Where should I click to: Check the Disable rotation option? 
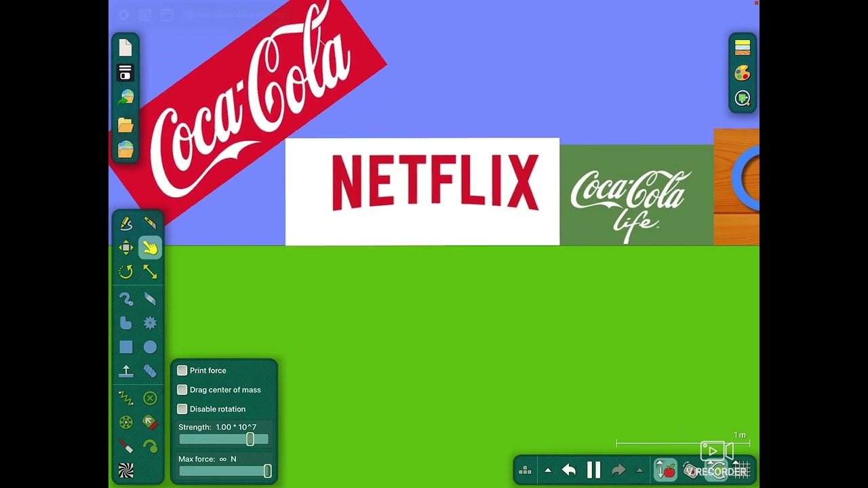click(x=182, y=409)
